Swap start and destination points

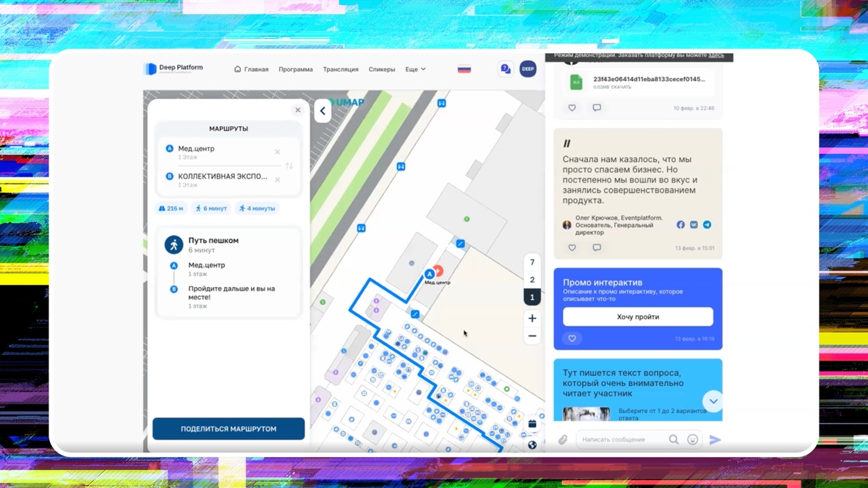(x=289, y=166)
